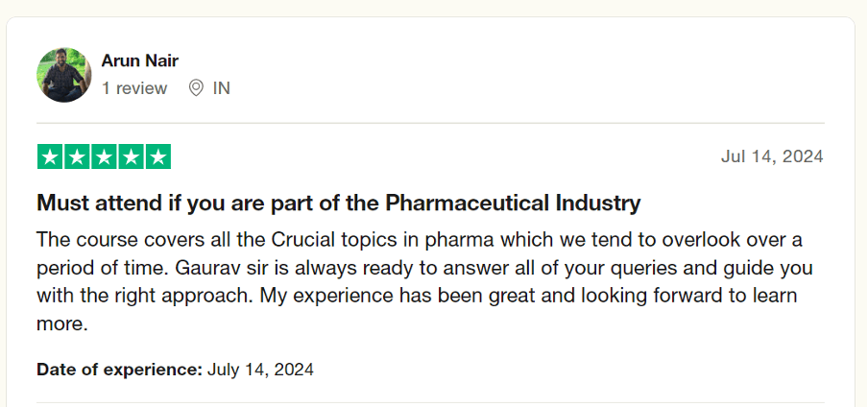Select the third green rating star
This screenshot has width=868, height=407.
pos(104,156)
